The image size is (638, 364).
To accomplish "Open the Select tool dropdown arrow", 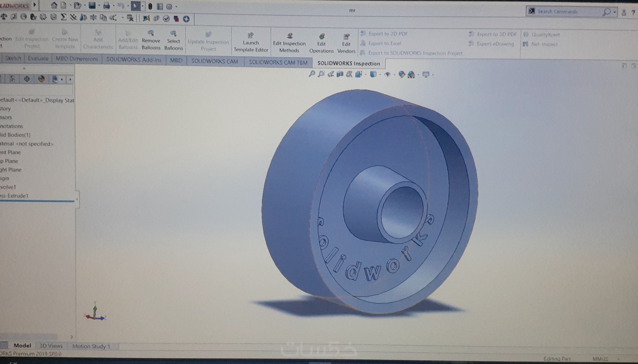I will [x=142, y=6].
